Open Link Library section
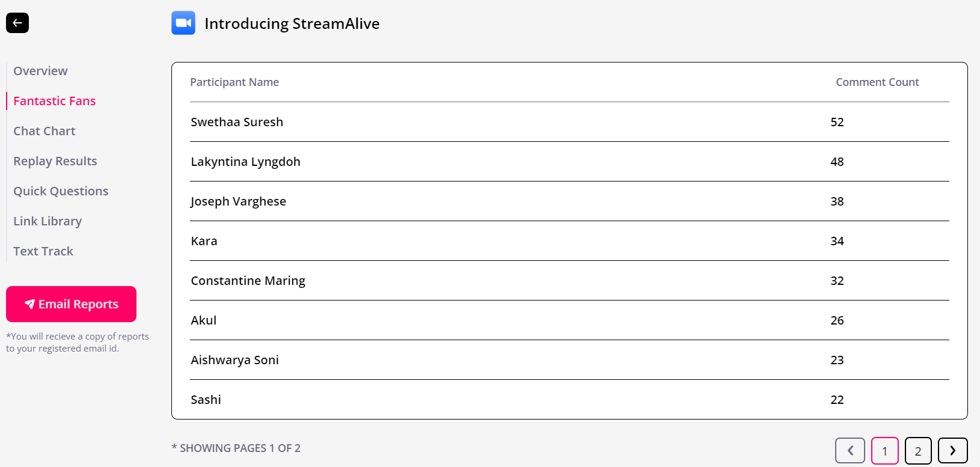 pyautogui.click(x=47, y=221)
